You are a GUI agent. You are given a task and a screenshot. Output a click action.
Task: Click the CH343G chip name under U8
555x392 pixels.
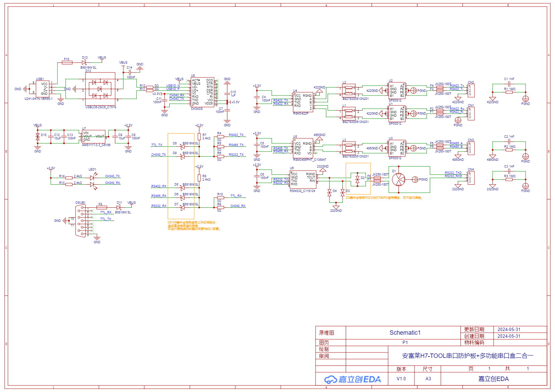197,109
